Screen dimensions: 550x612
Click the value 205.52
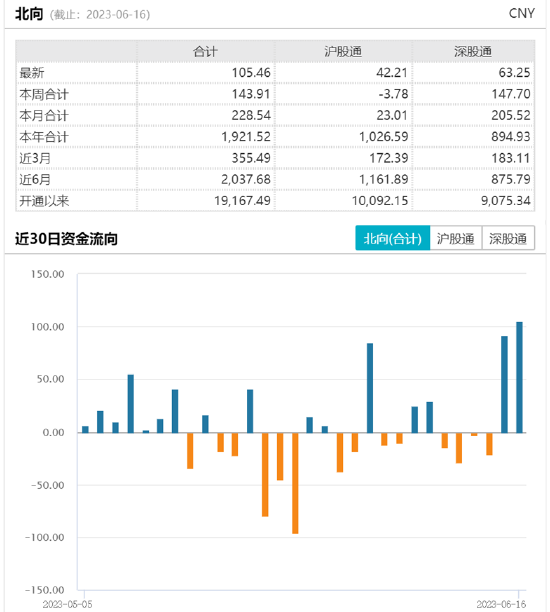click(x=511, y=116)
